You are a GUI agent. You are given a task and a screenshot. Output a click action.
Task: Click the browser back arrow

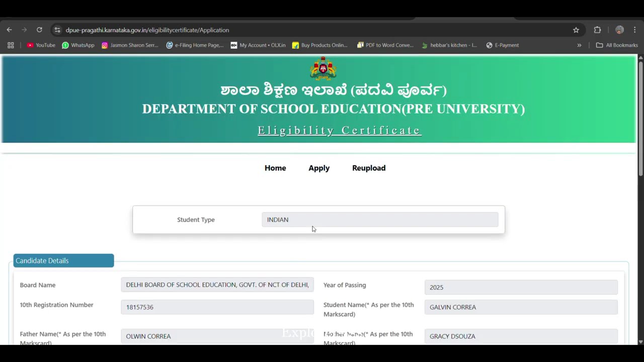[x=9, y=30]
